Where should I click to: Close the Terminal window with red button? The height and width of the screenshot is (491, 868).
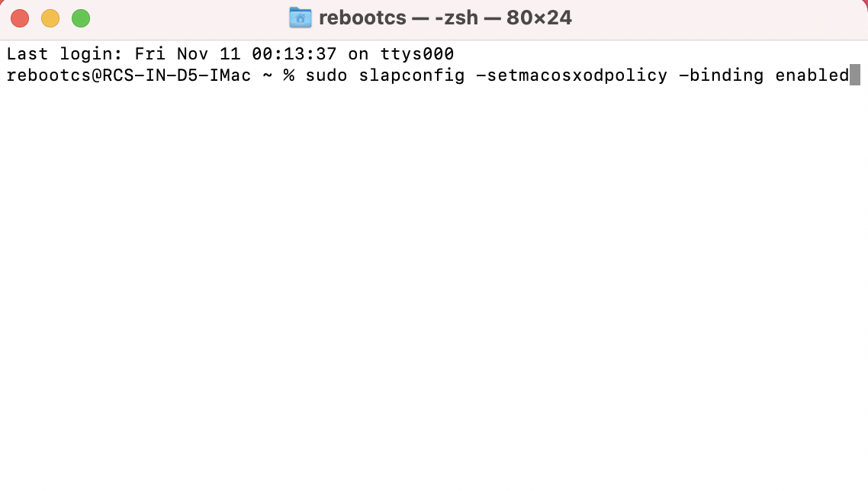coord(20,18)
